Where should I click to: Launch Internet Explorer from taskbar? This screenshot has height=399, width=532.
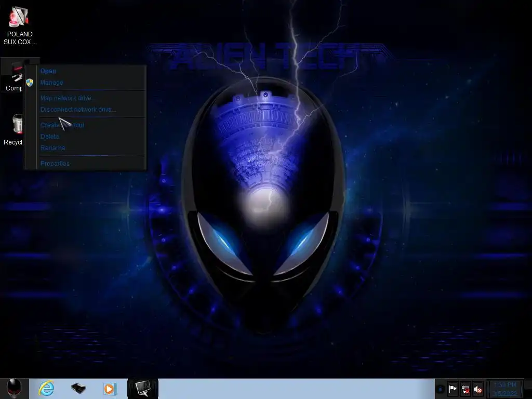(46, 389)
